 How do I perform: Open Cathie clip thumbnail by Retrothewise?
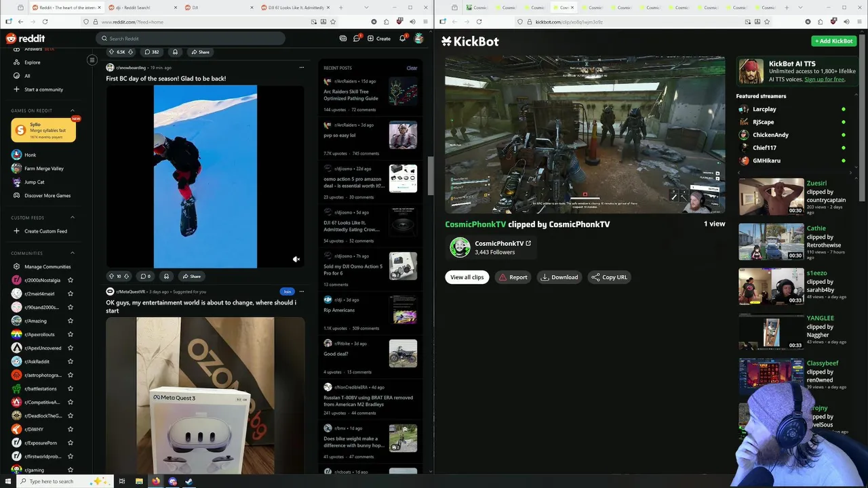tap(771, 242)
